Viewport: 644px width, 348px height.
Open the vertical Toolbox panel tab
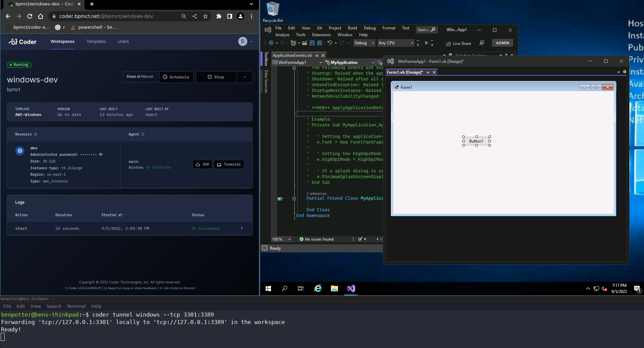point(266,59)
